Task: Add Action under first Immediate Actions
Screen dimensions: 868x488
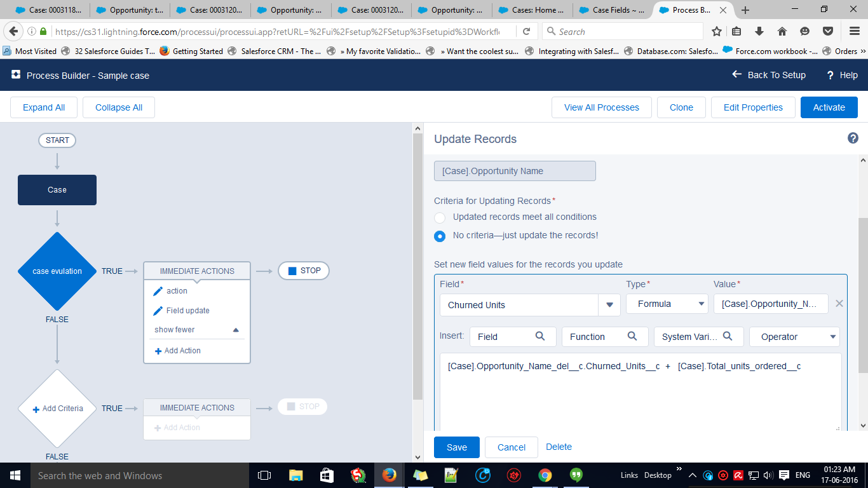Action: [178, 351]
